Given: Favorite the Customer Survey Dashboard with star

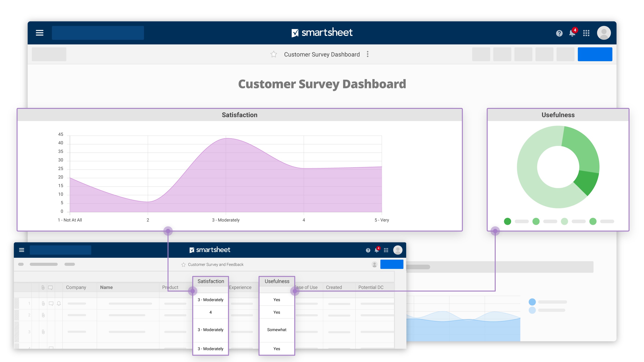Looking at the screenshot, I should [273, 54].
